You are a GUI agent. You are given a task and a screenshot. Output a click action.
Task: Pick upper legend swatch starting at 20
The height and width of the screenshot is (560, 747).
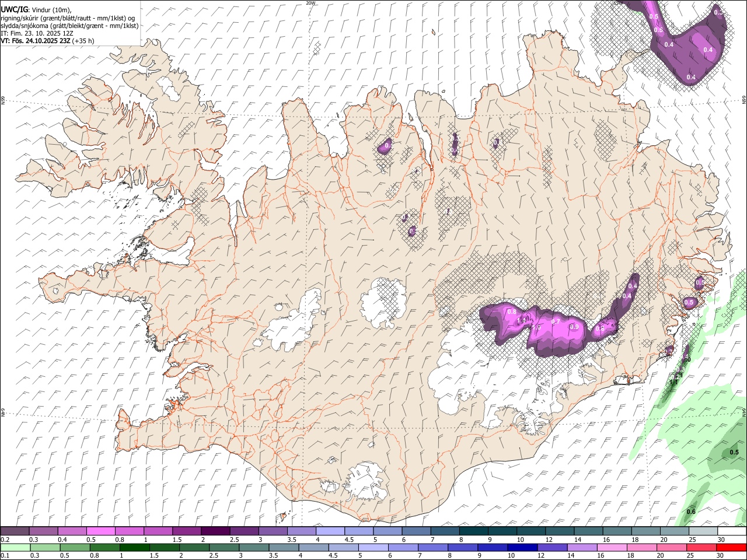point(675,531)
